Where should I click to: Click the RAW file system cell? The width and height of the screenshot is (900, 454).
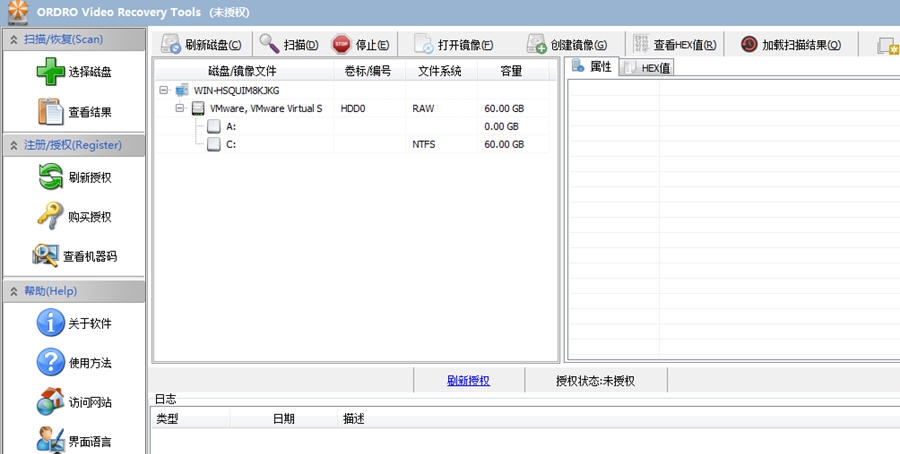423,108
